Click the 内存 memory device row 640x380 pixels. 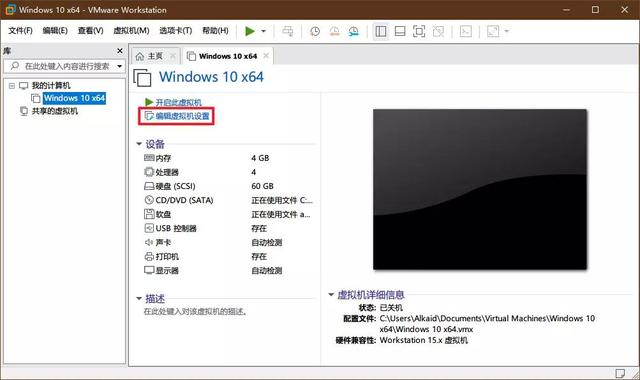point(229,158)
